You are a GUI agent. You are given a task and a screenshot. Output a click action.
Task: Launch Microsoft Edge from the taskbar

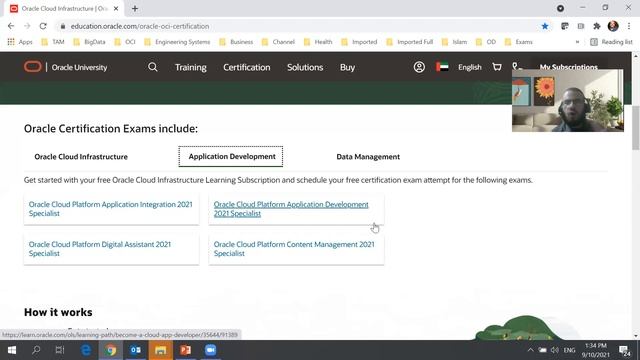[x=86, y=350]
